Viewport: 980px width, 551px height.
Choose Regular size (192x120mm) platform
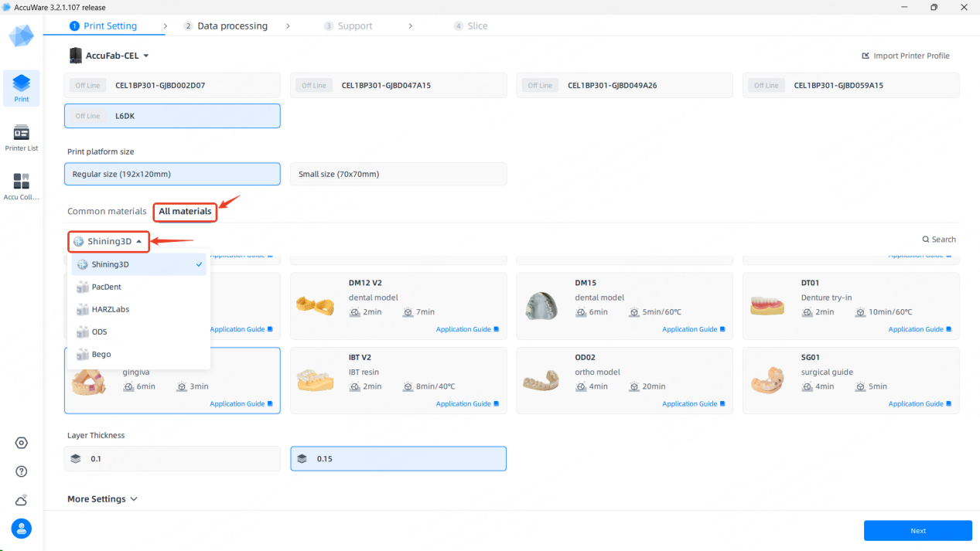tap(172, 174)
